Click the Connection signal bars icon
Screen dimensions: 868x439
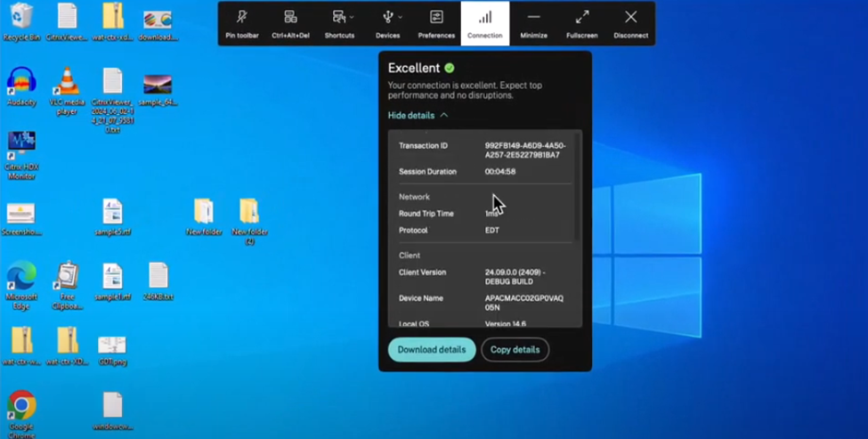point(485,18)
